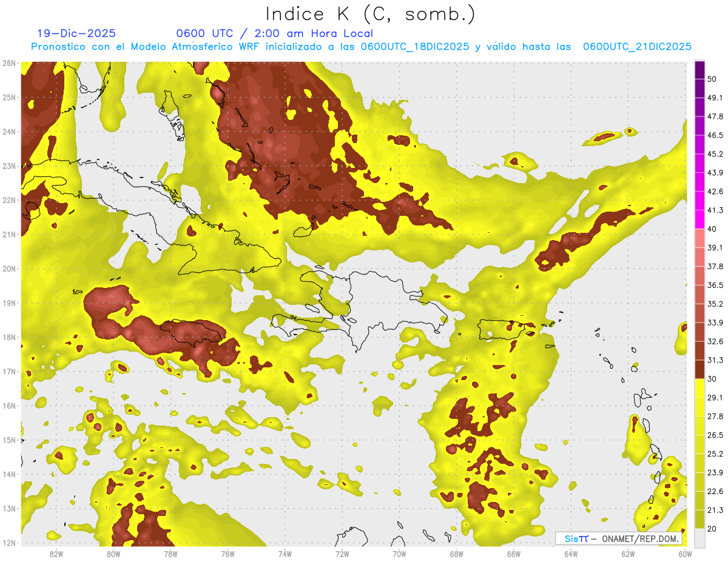
Task: Click the '78W' longitude axis label
Action: (170, 554)
